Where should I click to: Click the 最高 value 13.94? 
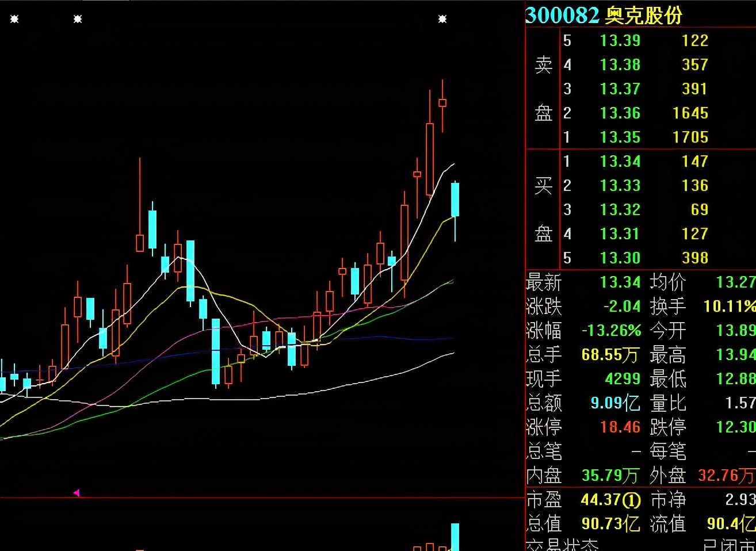coord(736,355)
